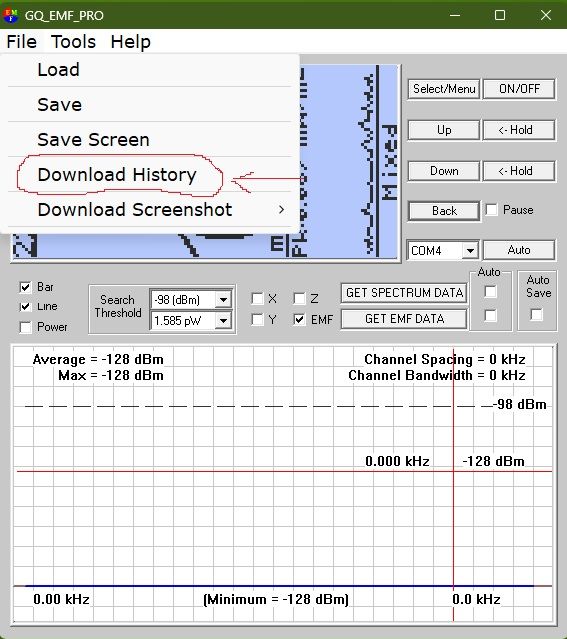Viewport: 567px width, 639px height.
Task: Click the 'Channel Spacing = 0 kHz' text
Action: [x=445, y=359]
